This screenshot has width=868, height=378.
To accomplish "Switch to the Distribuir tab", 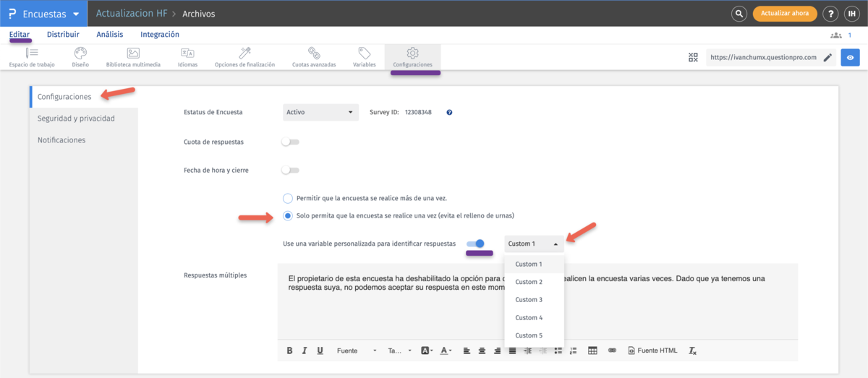I will [63, 34].
